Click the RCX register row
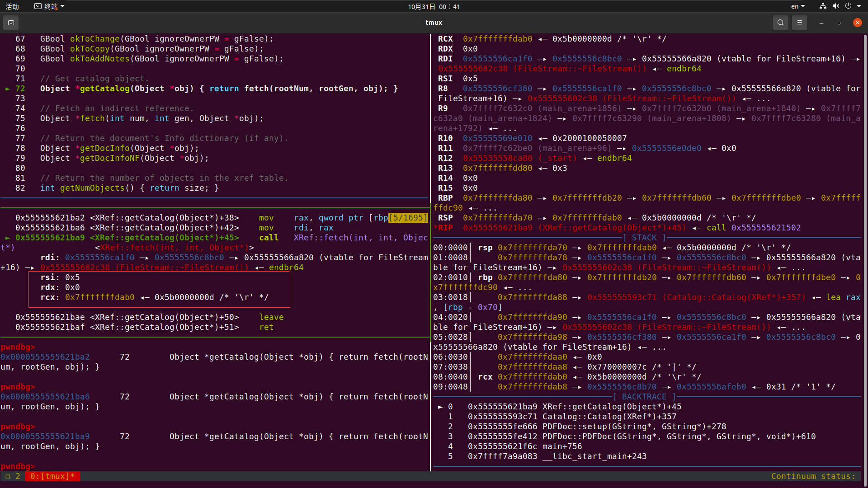Screen dimensions: 868x488 coord(552,39)
